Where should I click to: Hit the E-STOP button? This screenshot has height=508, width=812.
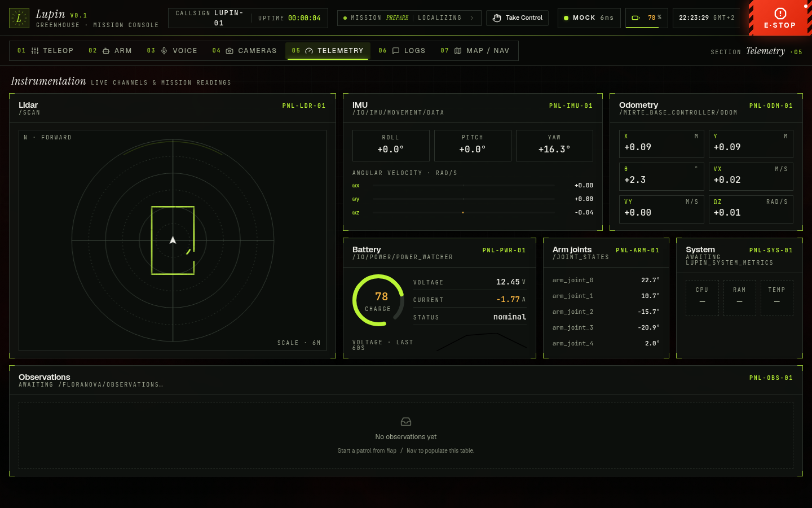[780, 18]
